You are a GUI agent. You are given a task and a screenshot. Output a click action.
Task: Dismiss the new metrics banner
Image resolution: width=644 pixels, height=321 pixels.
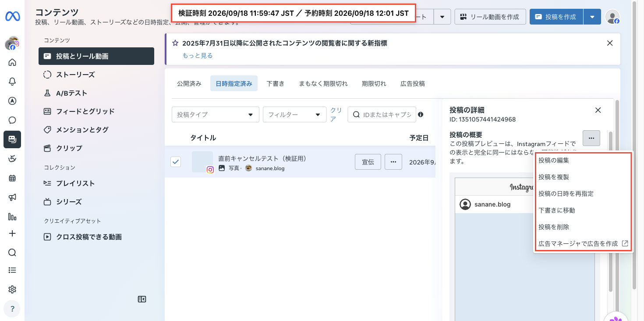[x=609, y=43]
